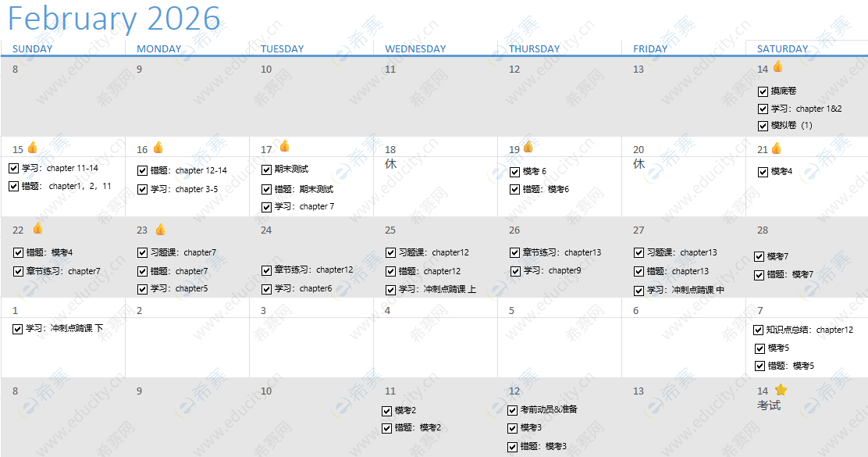The width and height of the screenshot is (868, 457).
Task: Toggle the 学习: chapter9 checkbox
Action: (x=515, y=271)
